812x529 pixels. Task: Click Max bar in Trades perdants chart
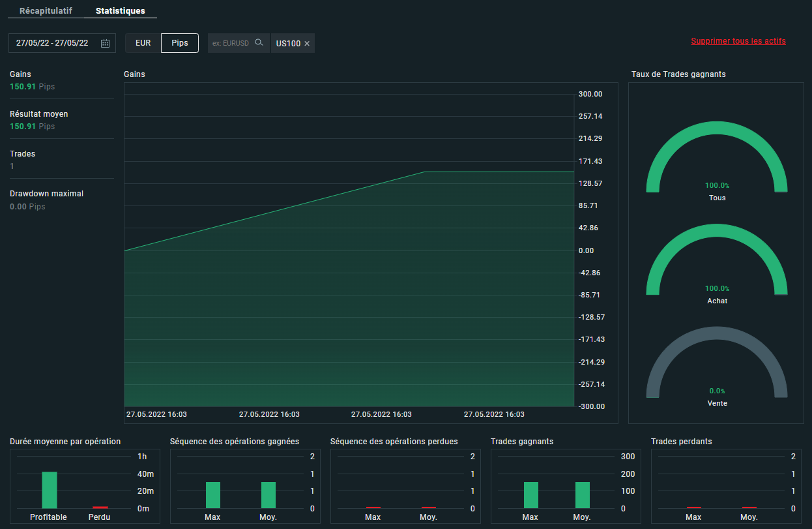pos(693,507)
